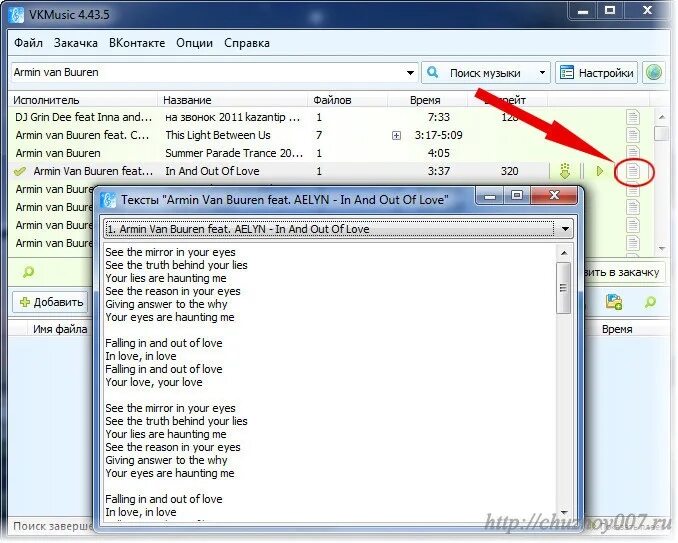Click Время column header in downloads list
The height and width of the screenshot is (543, 678).
617,329
